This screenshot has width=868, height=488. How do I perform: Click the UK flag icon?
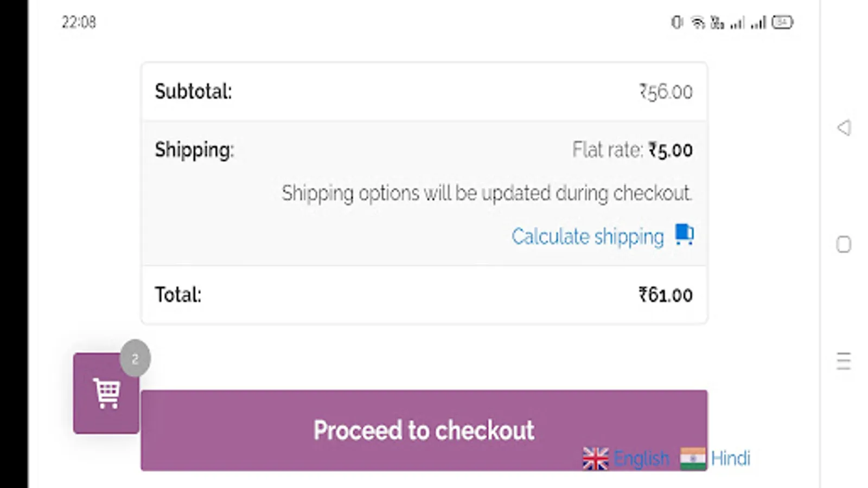click(x=596, y=459)
